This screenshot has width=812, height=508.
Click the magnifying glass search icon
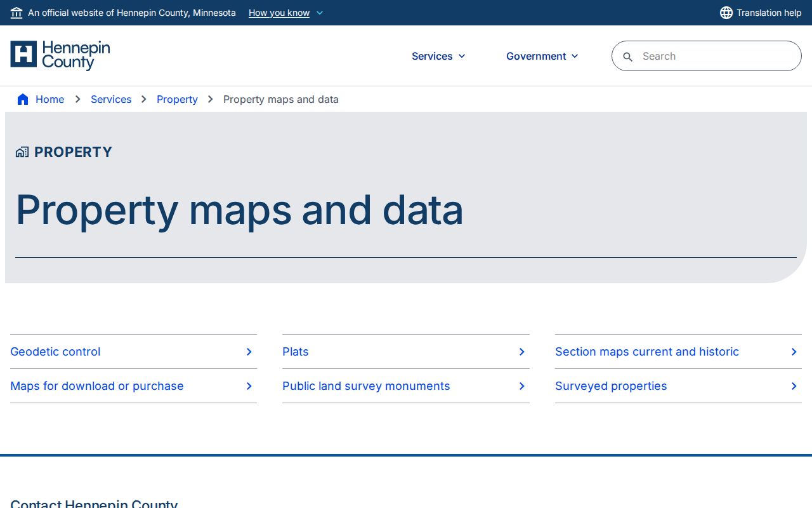point(628,57)
